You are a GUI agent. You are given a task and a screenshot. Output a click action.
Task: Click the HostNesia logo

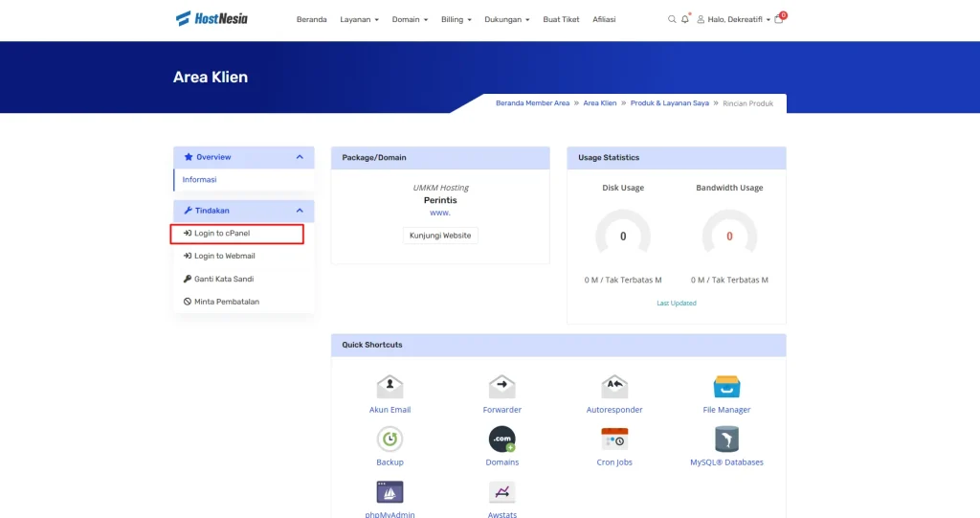(x=212, y=19)
